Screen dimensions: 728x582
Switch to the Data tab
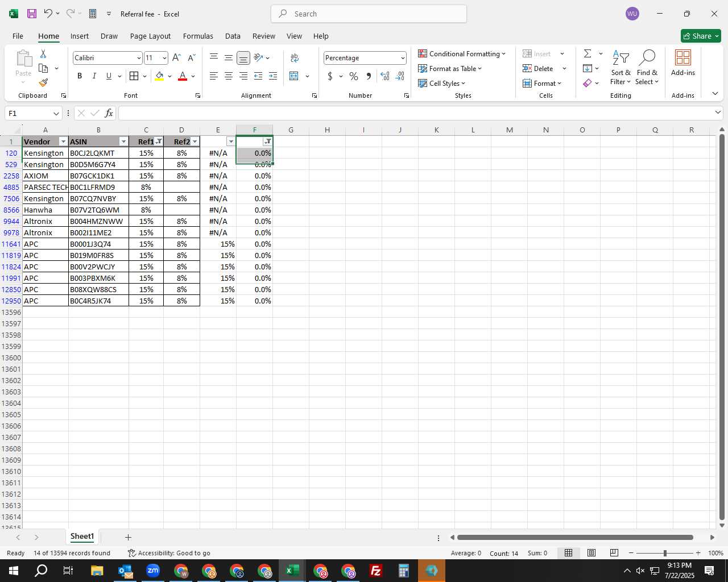pyautogui.click(x=233, y=36)
